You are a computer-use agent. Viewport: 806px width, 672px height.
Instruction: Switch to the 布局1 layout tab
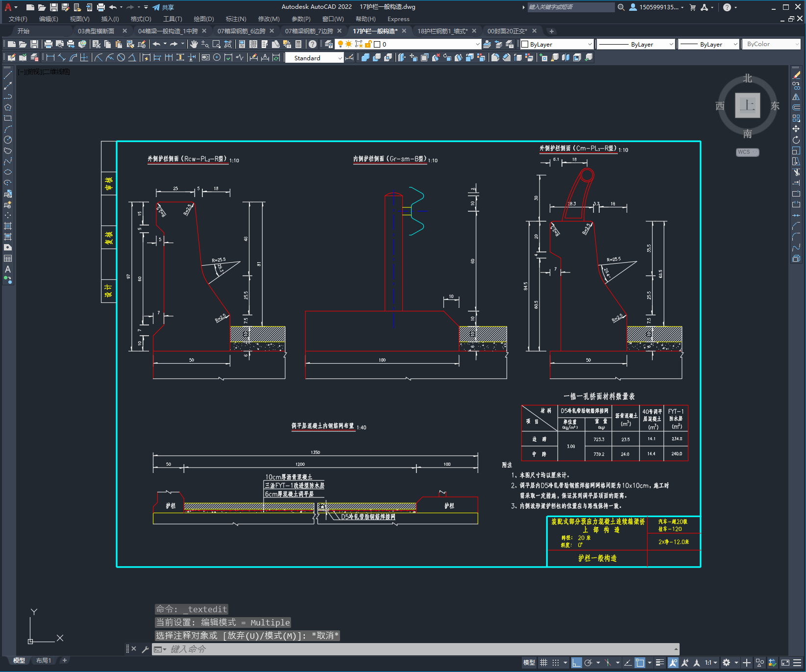43,660
